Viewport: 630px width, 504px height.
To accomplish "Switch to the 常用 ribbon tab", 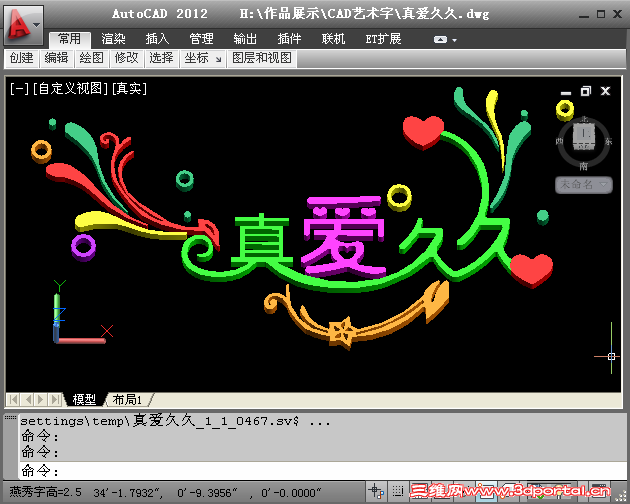I will point(70,39).
